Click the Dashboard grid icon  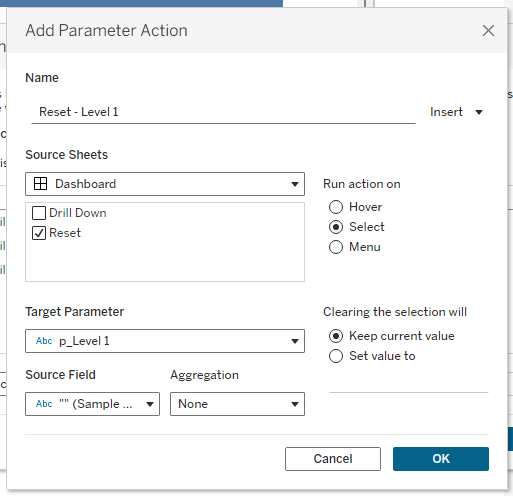40,184
